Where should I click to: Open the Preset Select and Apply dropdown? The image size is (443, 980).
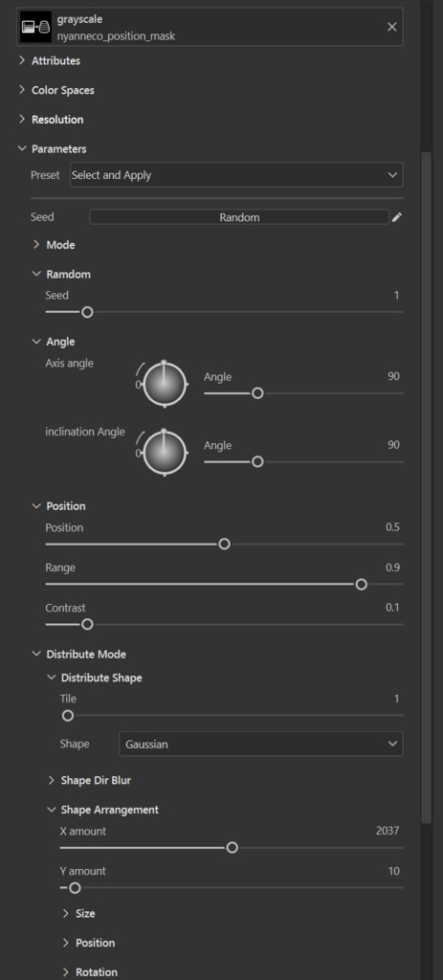(x=236, y=175)
